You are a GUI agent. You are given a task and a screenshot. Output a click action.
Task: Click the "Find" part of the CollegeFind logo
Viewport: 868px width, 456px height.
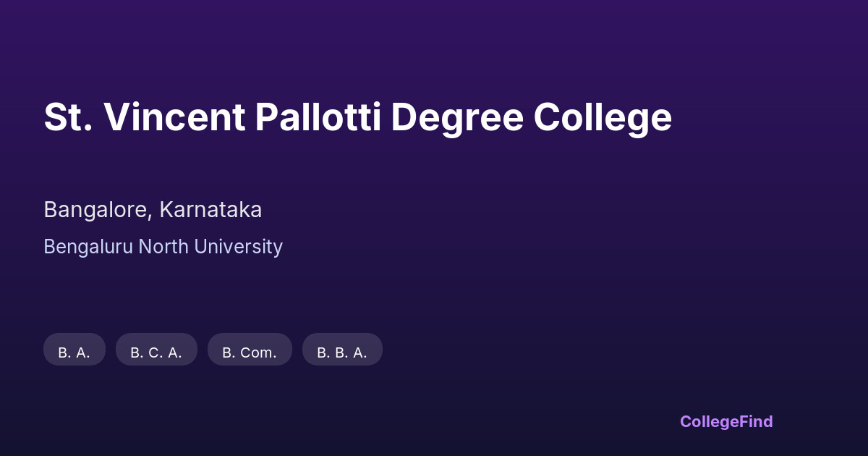(754, 421)
